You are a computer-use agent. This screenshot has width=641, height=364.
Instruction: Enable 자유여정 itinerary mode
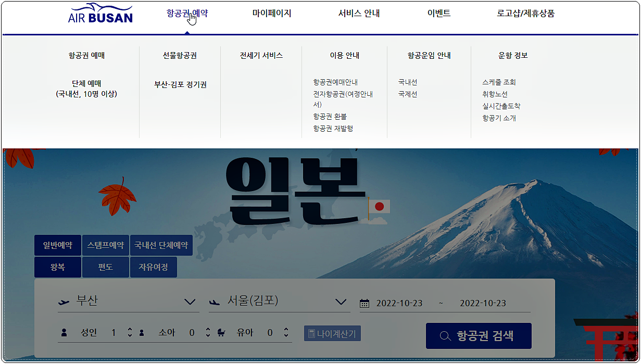pyautogui.click(x=153, y=267)
